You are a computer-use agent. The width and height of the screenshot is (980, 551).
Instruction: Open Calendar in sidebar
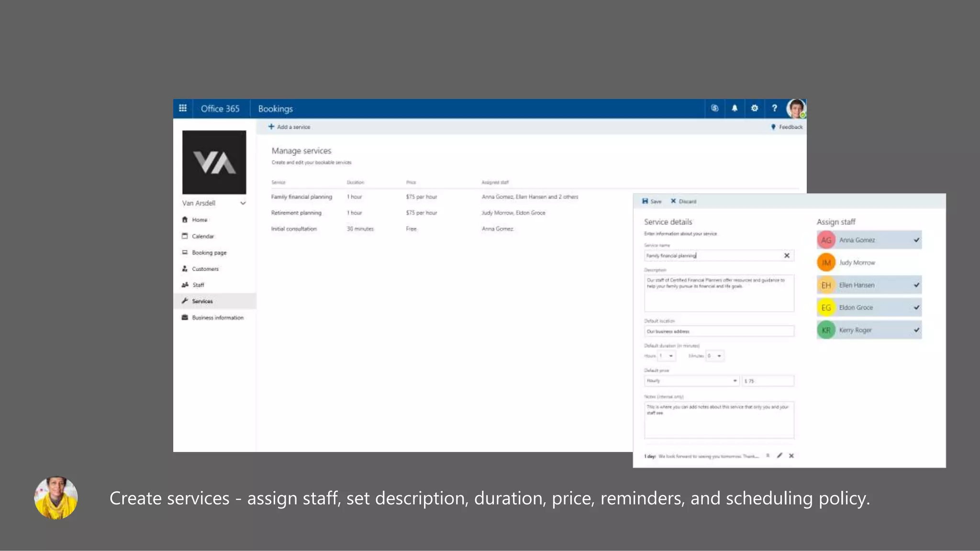[x=214, y=236]
